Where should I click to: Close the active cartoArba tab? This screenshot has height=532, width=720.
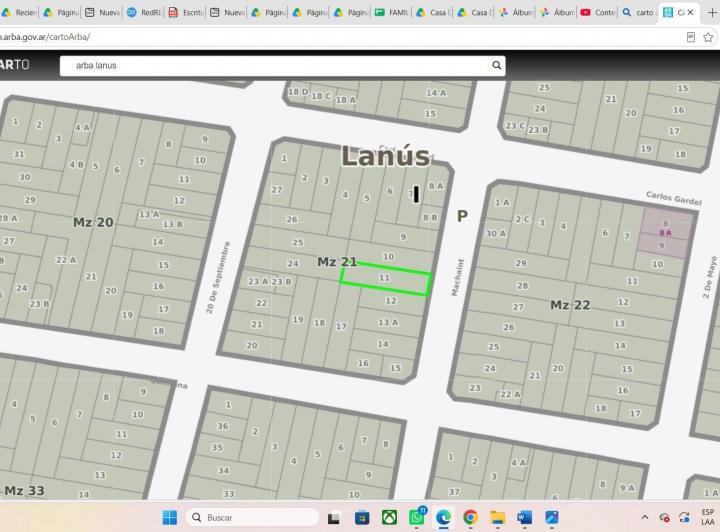coord(690,12)
